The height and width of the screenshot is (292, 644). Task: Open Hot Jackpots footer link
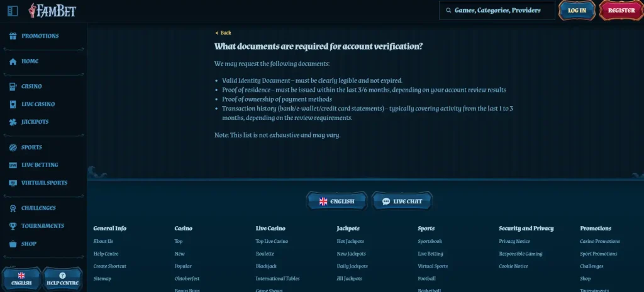[350, 241]
